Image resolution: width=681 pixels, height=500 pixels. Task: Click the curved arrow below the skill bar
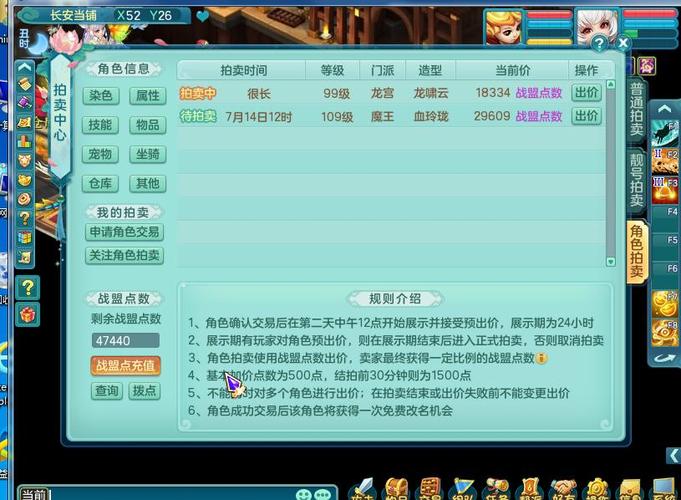(x=664, y=358)
